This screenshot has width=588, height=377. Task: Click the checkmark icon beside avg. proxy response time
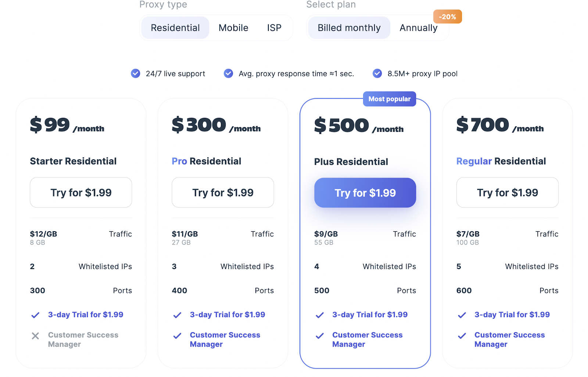[228, 73]
